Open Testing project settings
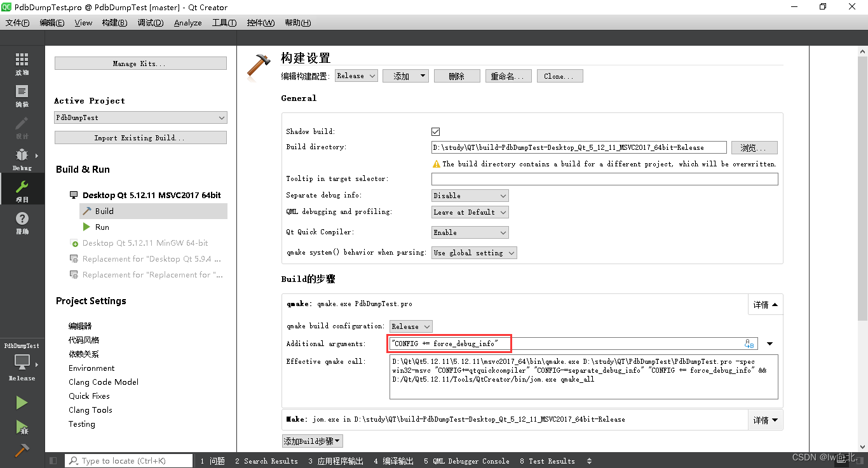 82,424
